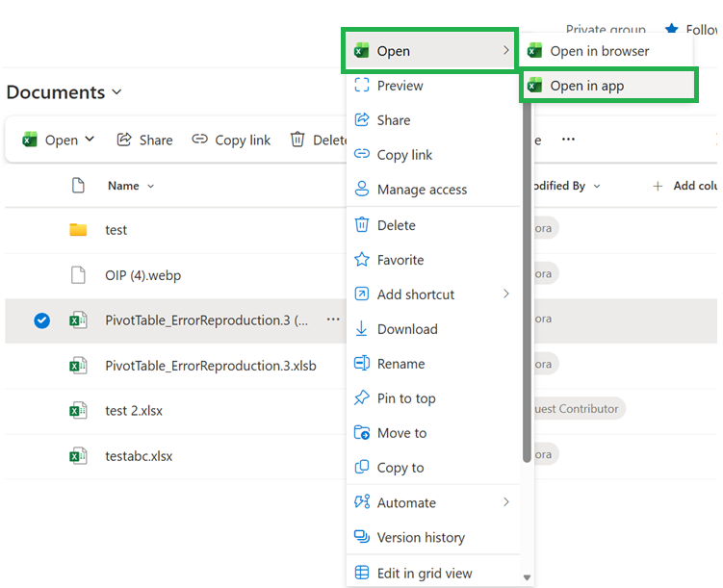Click the Download arrow icon
723x588 pixels.
362,328
